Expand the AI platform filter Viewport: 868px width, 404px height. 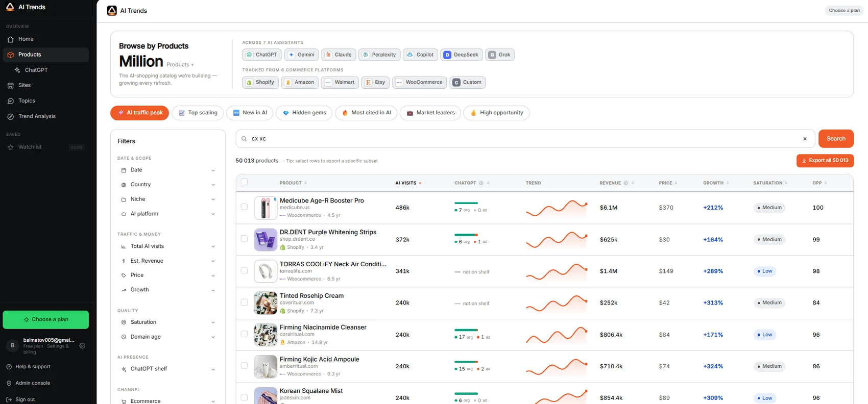point(168,214)
